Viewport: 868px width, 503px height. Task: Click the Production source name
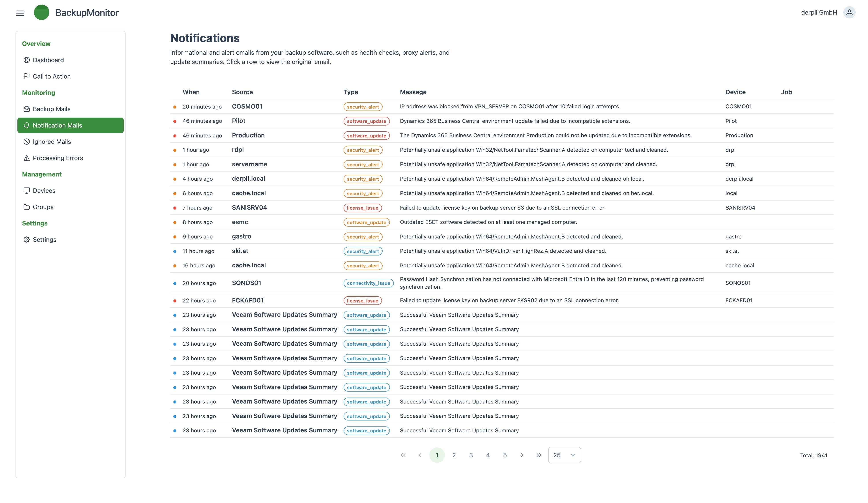(x=248, y=135)
